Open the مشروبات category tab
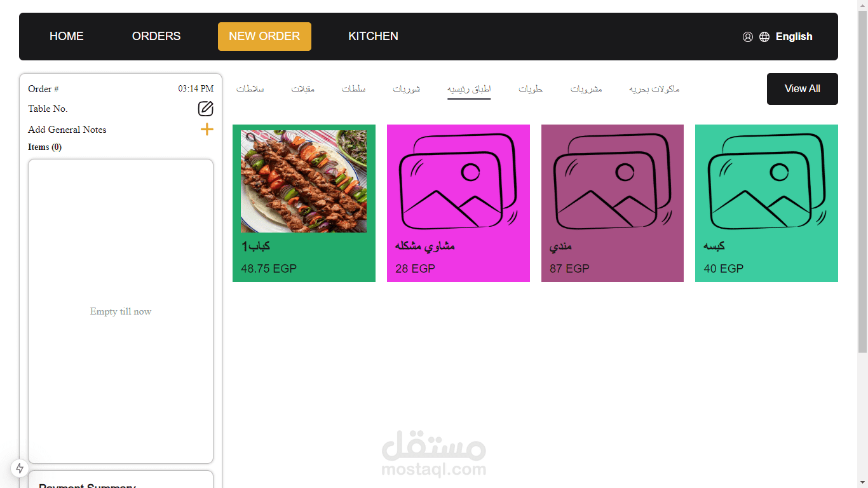 586,89
